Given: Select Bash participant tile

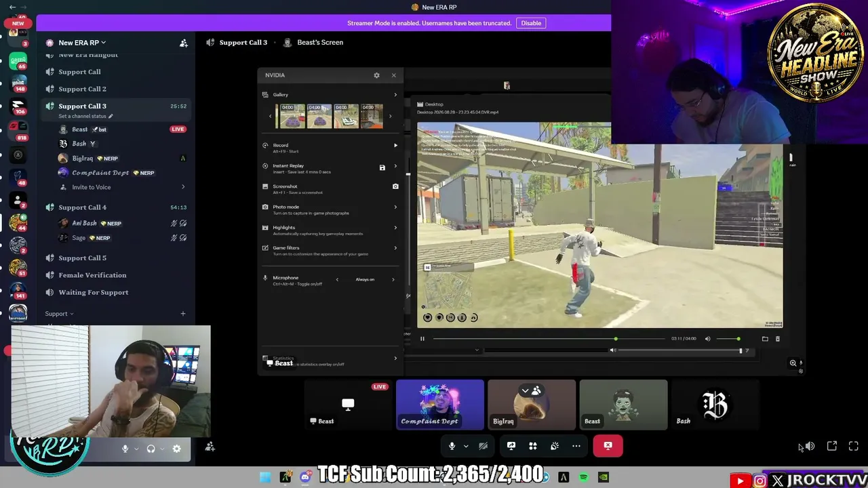Looking at the screenshot, I should pos(715,405).
